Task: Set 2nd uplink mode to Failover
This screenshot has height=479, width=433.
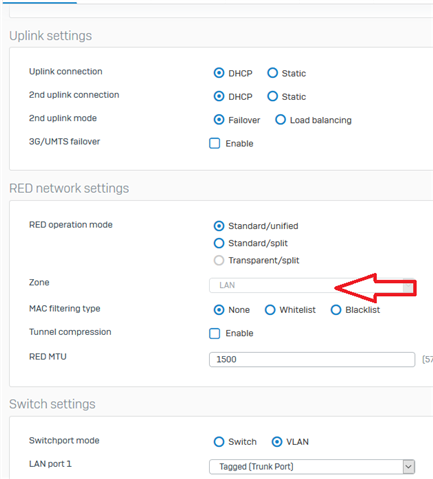Action: (219, 119)
